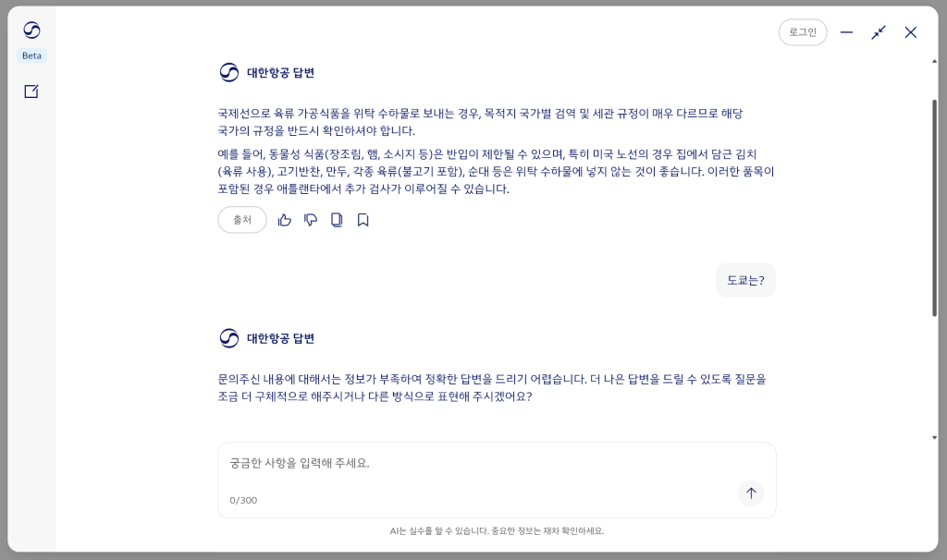Click the logo beside the first 대한항공 답변
947x560 pixels.
tap(229, 73)
